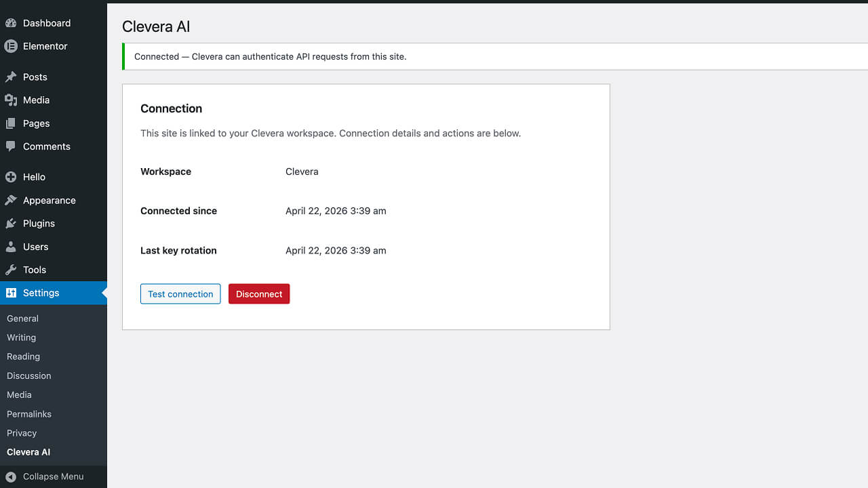Screen dimensions: 868x488
Task: Open the Hello plugin menu icon
Action: click(12, 177)
